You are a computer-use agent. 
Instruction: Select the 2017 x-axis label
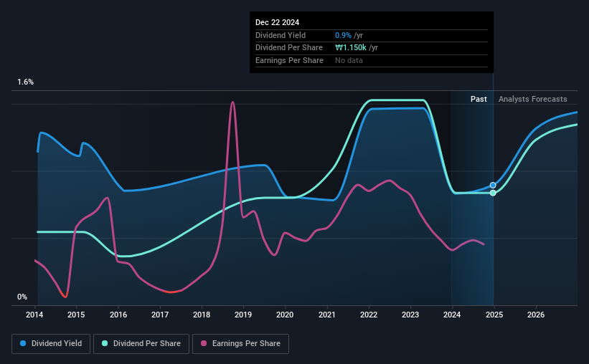point(160,315)
